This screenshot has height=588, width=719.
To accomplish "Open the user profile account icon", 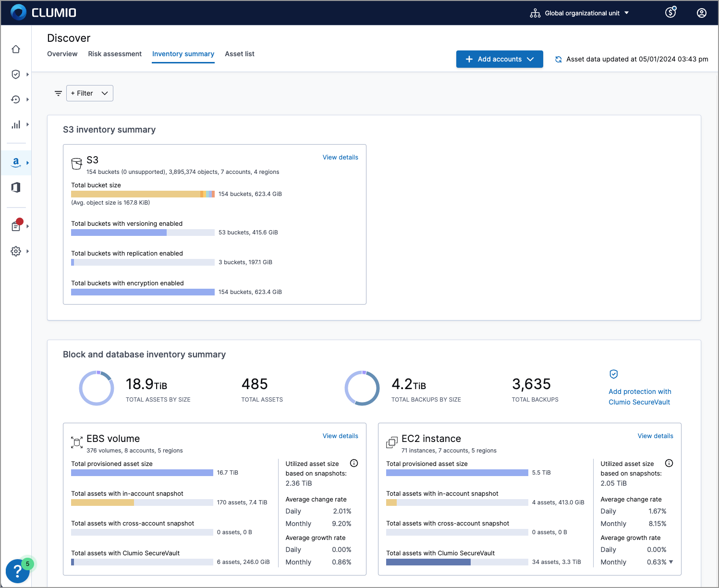I will 701,12.
